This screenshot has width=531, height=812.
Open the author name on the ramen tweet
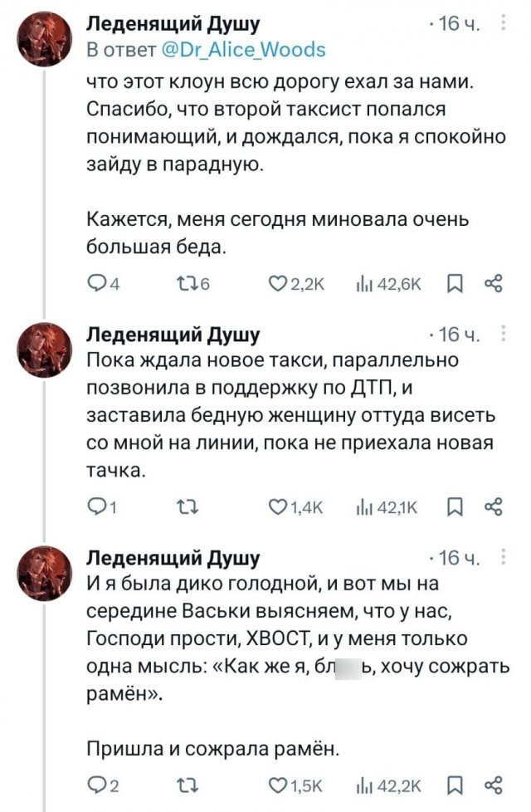(x=173, y=557)
